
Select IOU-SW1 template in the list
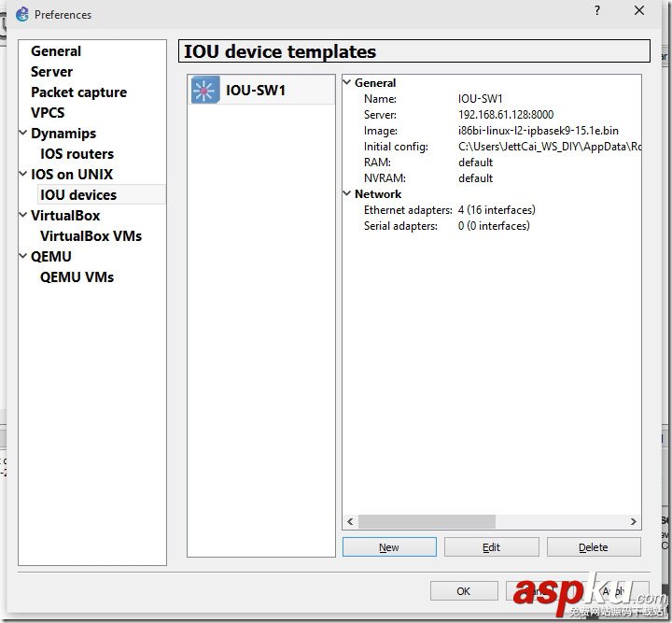point(261,90)
